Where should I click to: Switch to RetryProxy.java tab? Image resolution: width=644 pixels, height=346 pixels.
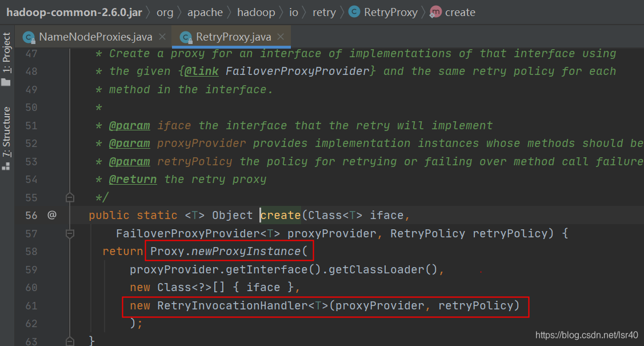click(233, 37)
